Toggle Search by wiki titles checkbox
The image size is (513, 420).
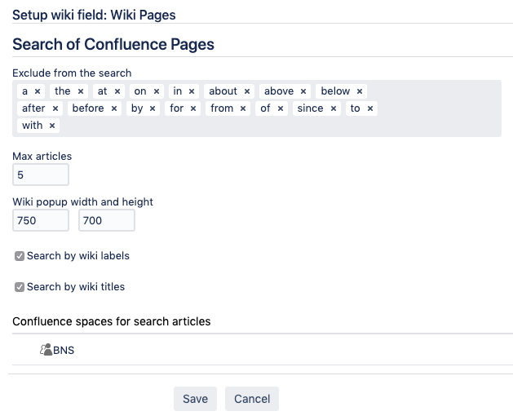point(20,287)
